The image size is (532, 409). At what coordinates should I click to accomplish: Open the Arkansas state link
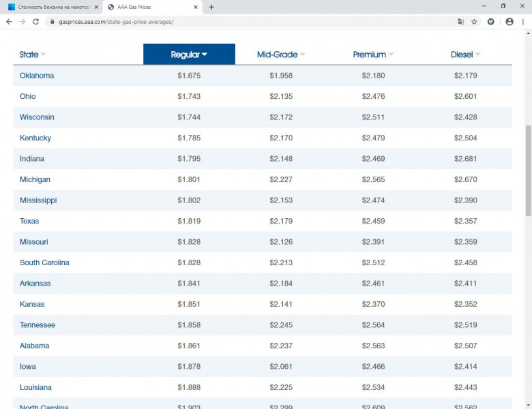click(35, 283)
